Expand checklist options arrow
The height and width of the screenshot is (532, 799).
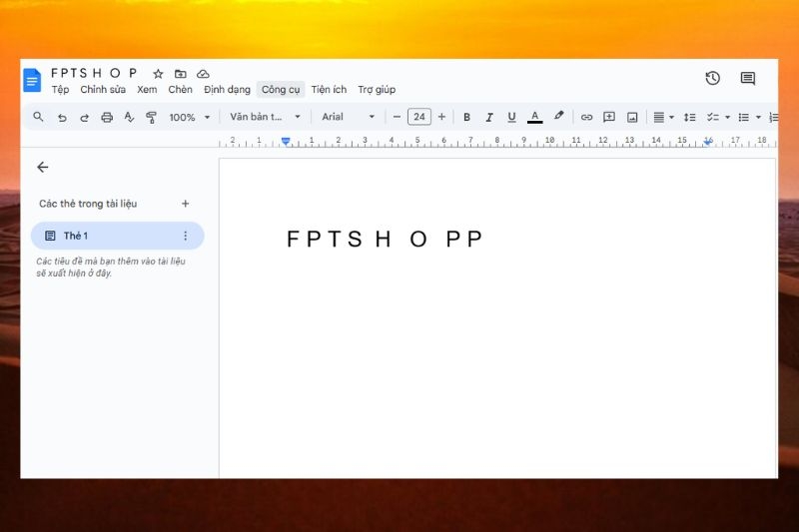727,117
